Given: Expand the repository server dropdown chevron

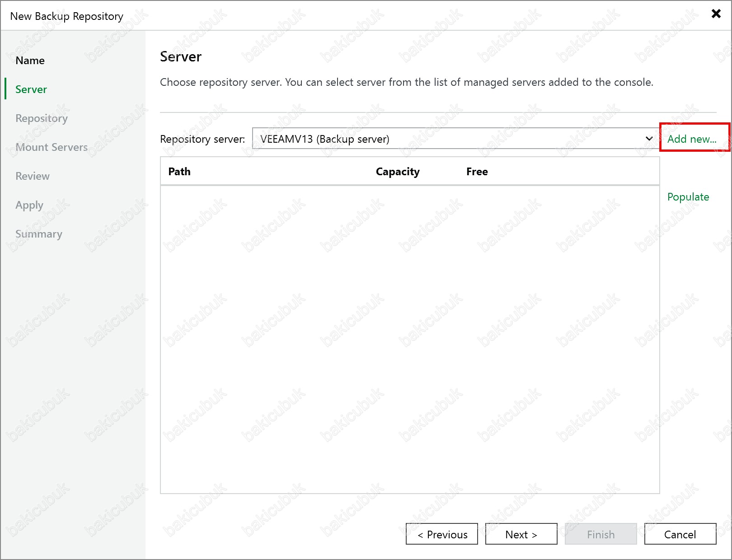Looking at the screenshot, I should click(x=649, y=139).
